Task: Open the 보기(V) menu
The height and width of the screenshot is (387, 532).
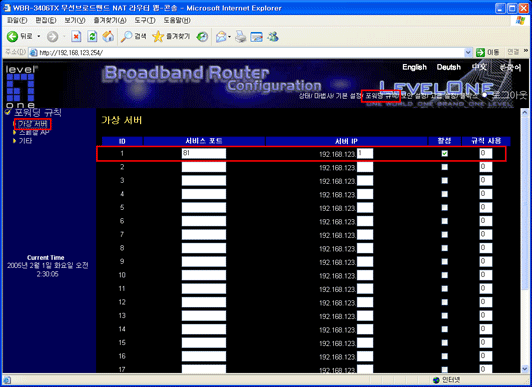Action: pyautogui.click(x=75, y=20)
